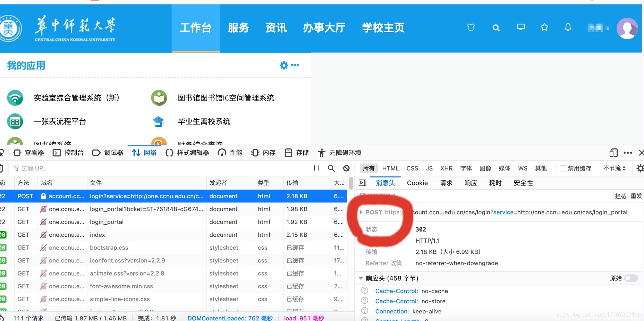644x321 pixels.
Task: Open the 不节流 throttling dropdown
Action: pyautogui.click(x=615, y=168)
